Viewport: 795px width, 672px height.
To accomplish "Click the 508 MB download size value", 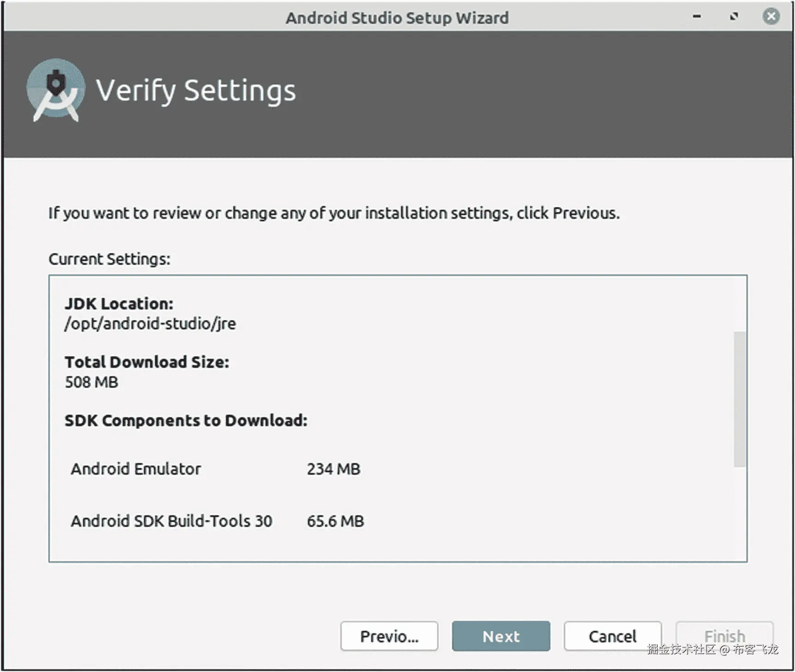I will tap(91, 382).
